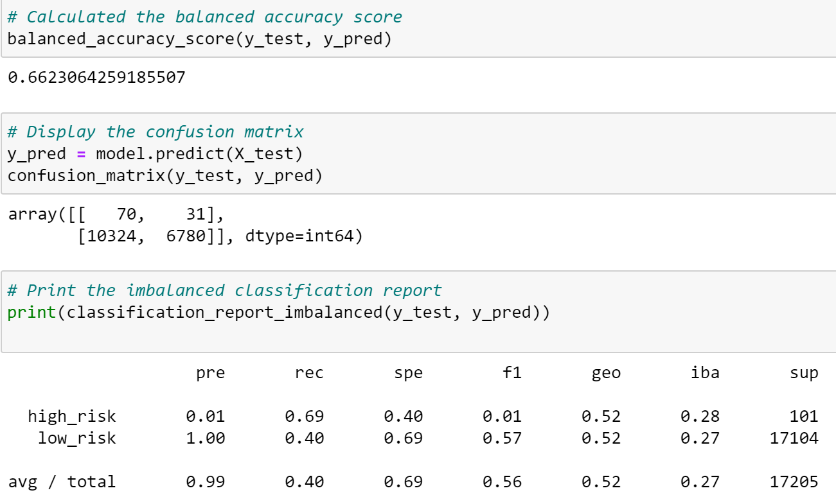The height and width of the screenshot is (504, 836).
Task: Click the avg / total iba value 0.27
Action: point(700,482)
